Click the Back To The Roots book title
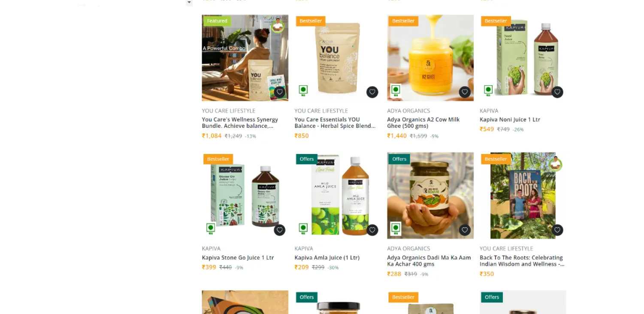The image size is (644, 314). coord(522,261)
